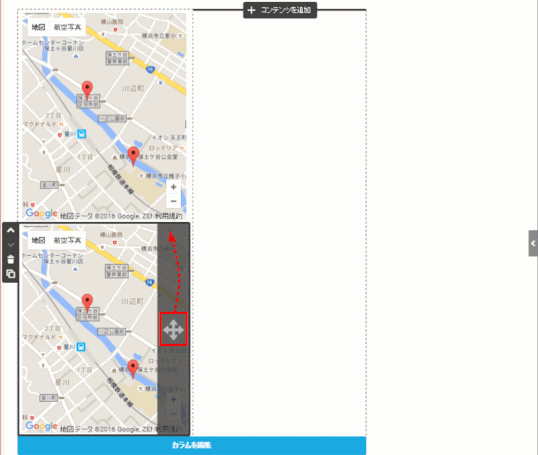This screenshot has width=538, height=455.
Task: Duplicate the selected map block with copy icon
Action: tap(11, 274)
